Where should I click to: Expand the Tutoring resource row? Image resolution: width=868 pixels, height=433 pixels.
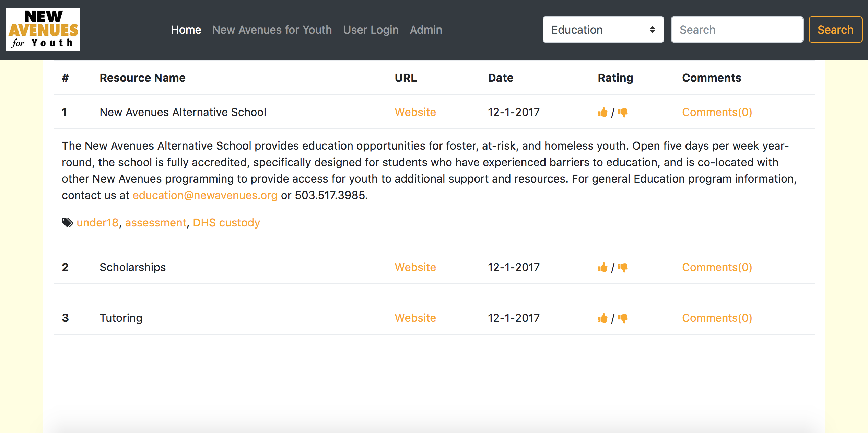click(121, 318)
